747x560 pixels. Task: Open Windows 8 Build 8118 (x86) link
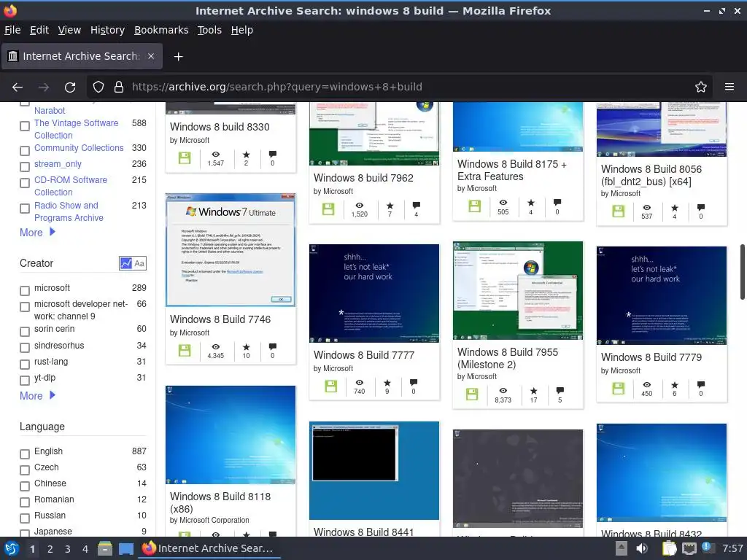[x=220, y=502]
